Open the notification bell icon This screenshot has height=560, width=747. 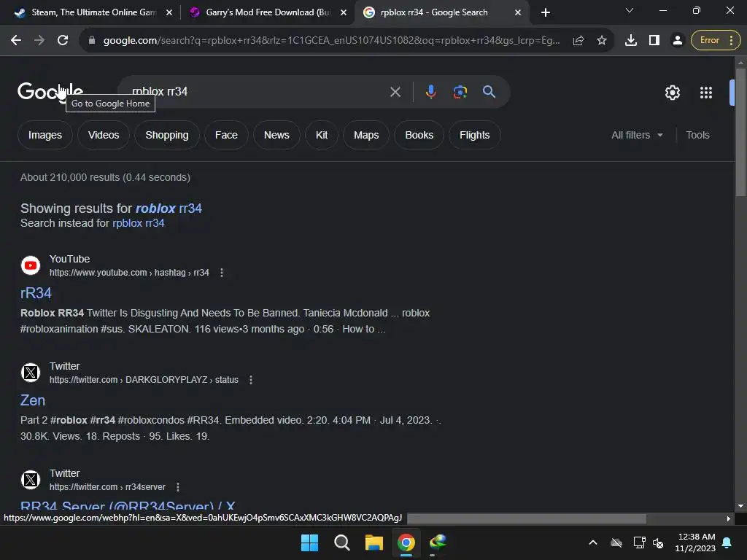(x=727, y=542)
